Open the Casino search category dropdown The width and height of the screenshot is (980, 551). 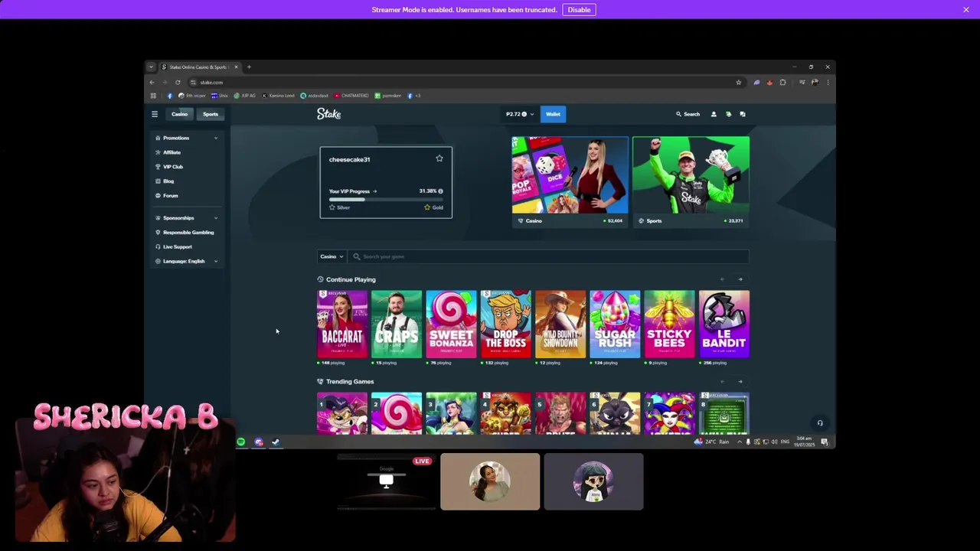(x=332, y=256)
